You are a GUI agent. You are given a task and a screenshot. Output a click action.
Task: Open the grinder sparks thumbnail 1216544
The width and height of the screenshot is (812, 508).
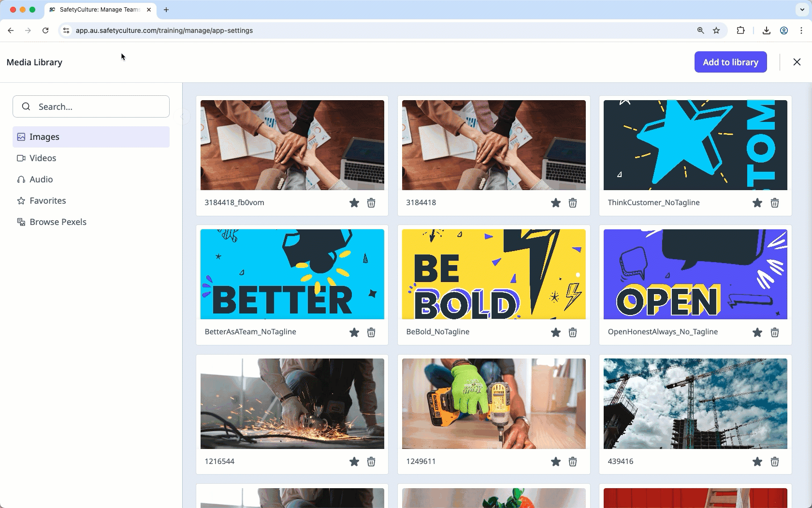pos(292,403)
